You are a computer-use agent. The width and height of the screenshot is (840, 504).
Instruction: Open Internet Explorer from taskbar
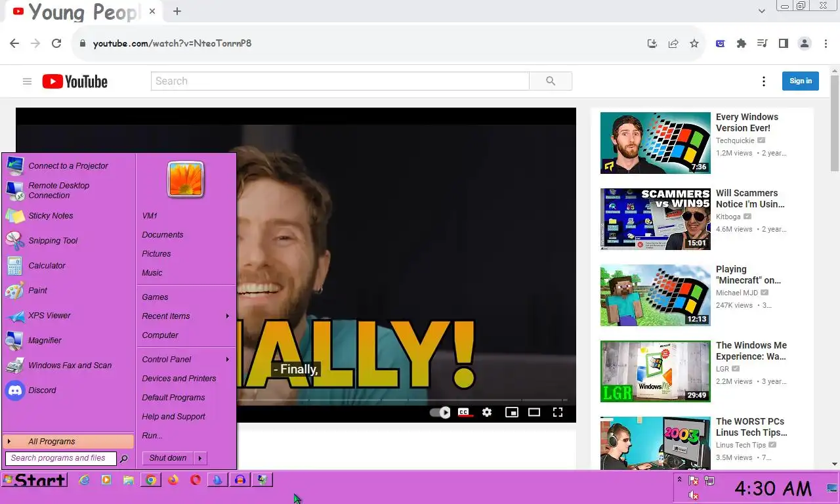(84, 480)
